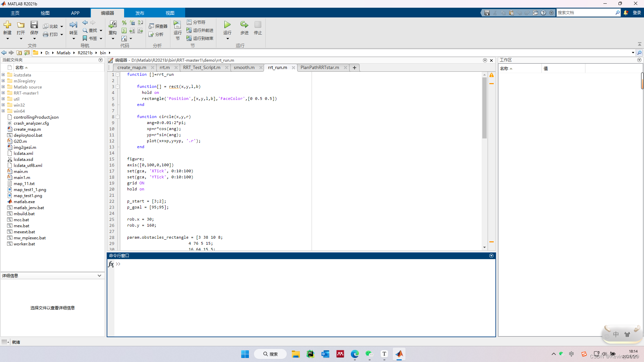The image size is (644, 362).
Task: Click the Compare (比较) button
Action: [51, 26]
